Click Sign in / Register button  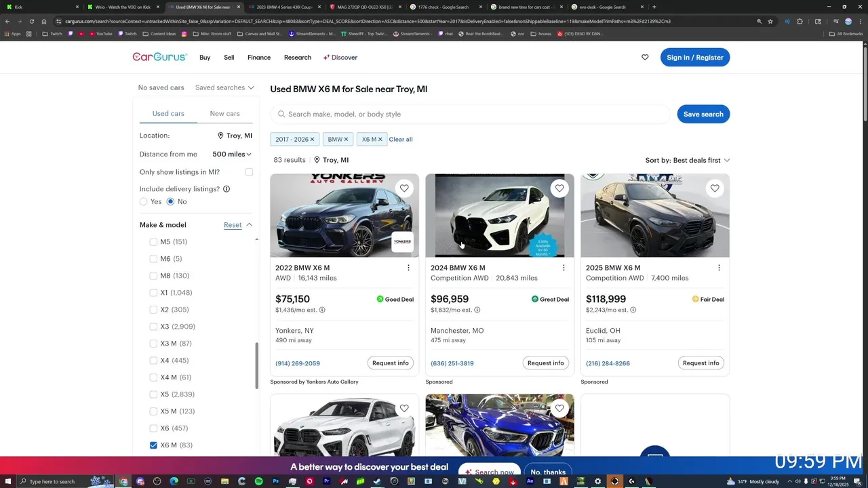point(695,58)
